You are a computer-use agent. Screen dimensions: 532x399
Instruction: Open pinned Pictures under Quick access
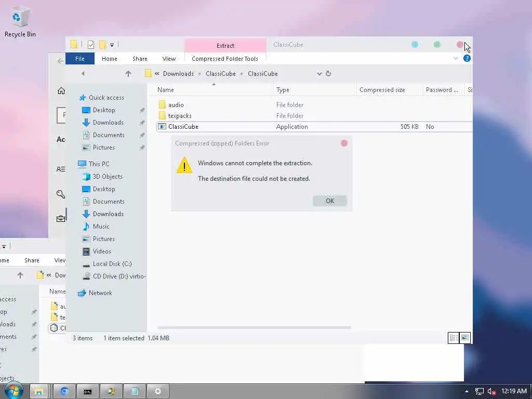point(103,148)
